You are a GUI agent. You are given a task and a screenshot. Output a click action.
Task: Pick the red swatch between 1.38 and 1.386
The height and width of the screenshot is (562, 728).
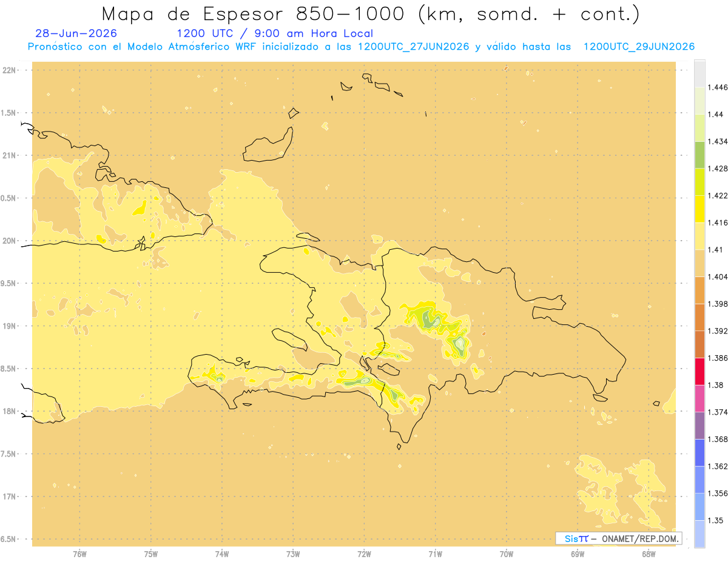point(699,372)
